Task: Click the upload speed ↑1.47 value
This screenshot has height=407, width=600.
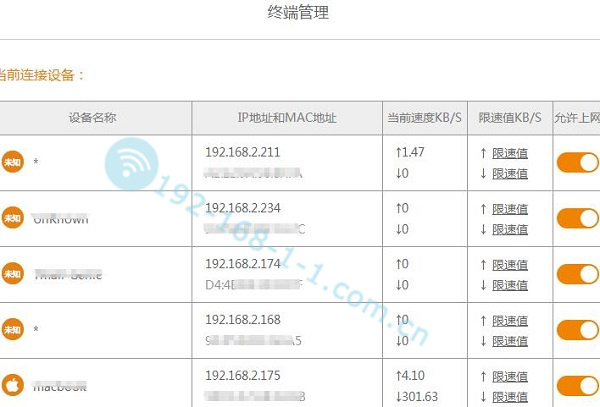Action: point(410,152)
